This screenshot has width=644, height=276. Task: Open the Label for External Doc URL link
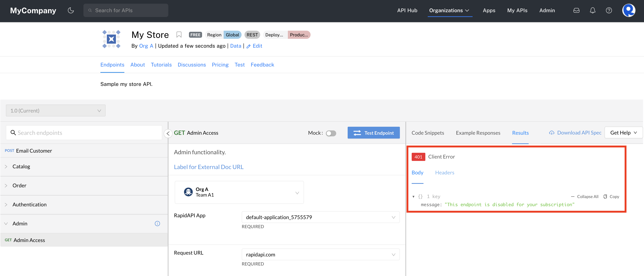click(x=209, y=167)
